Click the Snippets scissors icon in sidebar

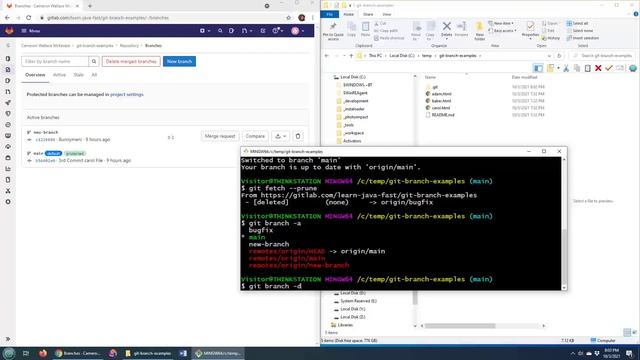coord(8,191)
